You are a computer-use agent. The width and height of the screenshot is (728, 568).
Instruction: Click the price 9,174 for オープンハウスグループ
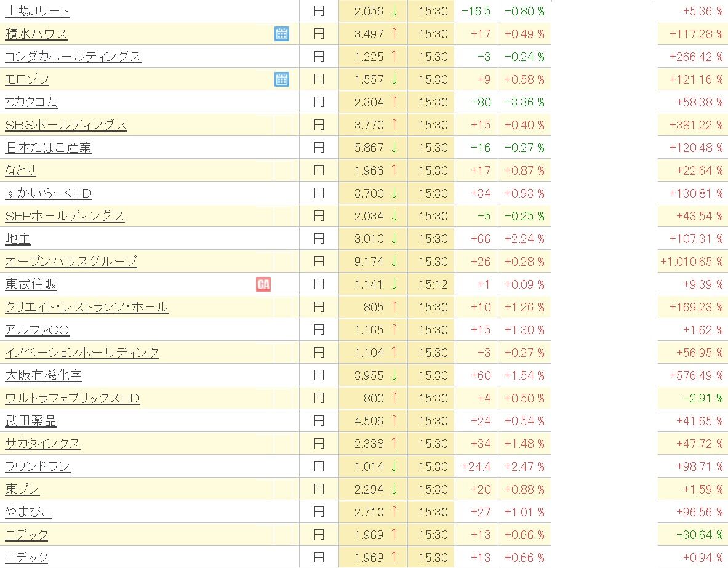[369, 262]
